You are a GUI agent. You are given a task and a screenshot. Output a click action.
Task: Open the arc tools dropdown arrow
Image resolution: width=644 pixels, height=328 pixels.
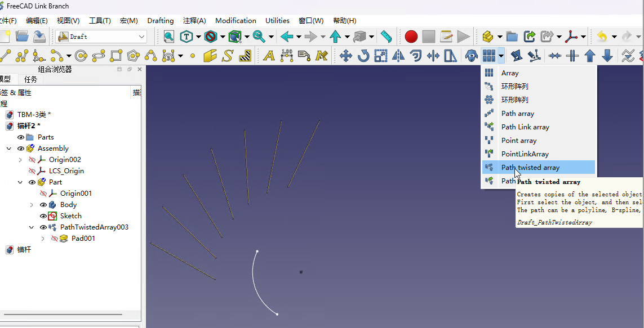[x=69, y=56]
